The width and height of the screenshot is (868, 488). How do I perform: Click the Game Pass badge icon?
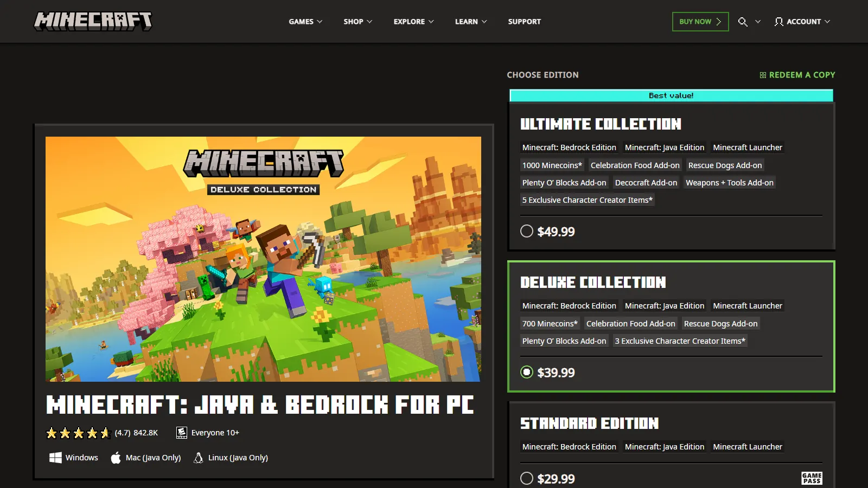812,478
